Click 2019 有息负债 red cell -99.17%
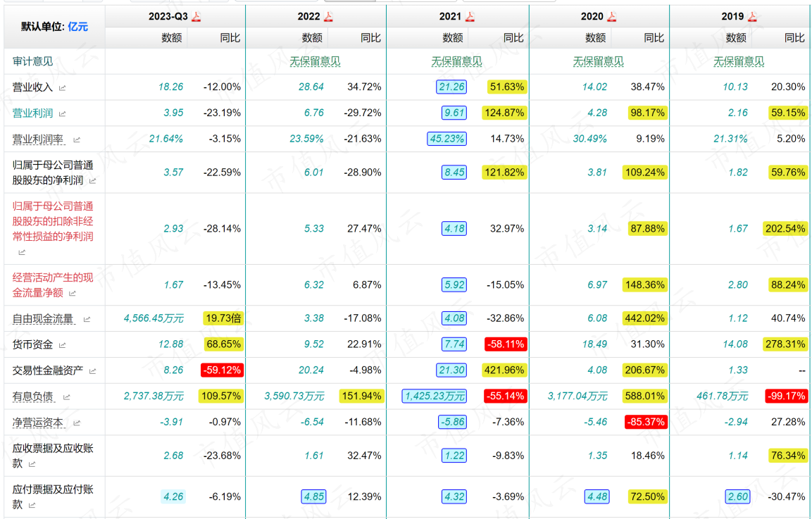 point(786,396)
